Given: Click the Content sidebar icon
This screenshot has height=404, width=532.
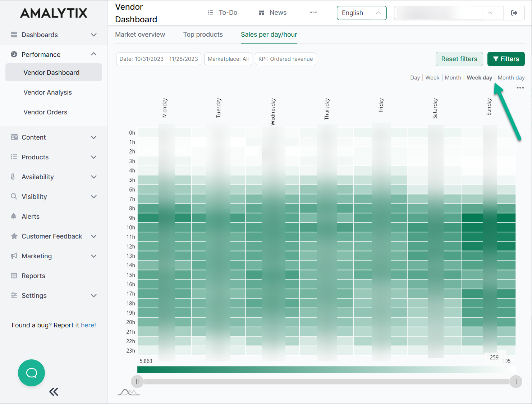Looking at the screenshot, I should pyautogui.click(x=14, y=137).
